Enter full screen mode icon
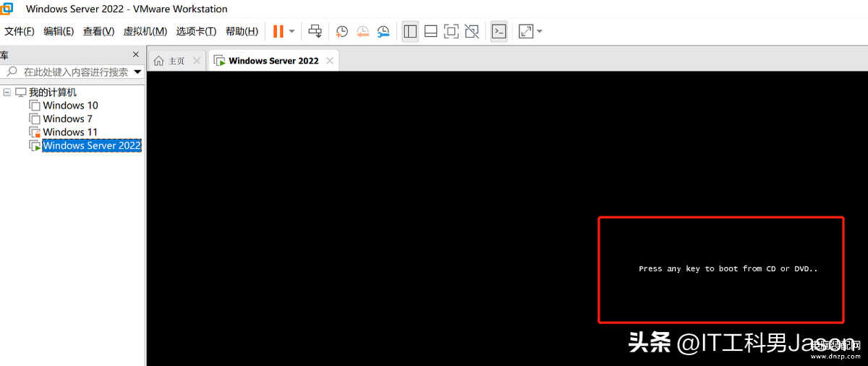The height and width of the screenshot is (366, 868). tap(451, 31)
